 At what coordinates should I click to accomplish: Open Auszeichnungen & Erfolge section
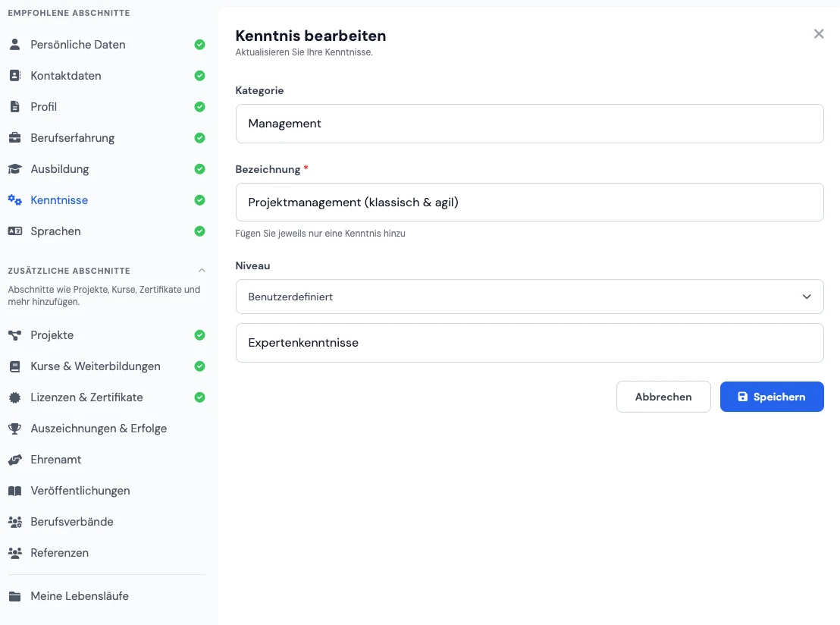107,429
